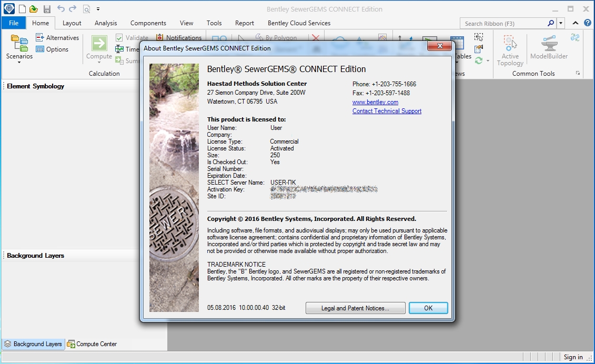Image resolution: width=595 pixels, height=364 pixels.
Task: Click the Contact Technical Support link
Action: (387, 111)
